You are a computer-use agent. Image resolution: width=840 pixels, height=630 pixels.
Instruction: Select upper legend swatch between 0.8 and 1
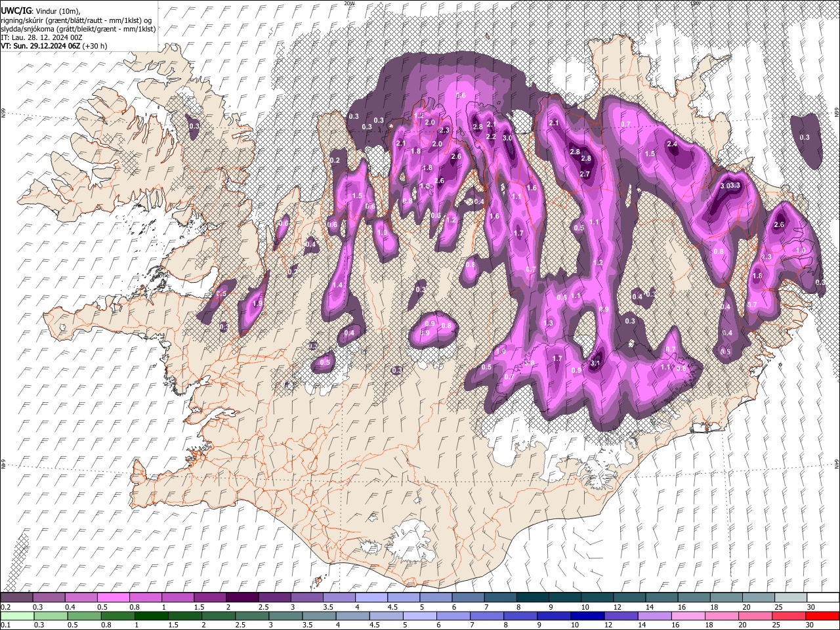pyautogui.click(x=145, y=597)
